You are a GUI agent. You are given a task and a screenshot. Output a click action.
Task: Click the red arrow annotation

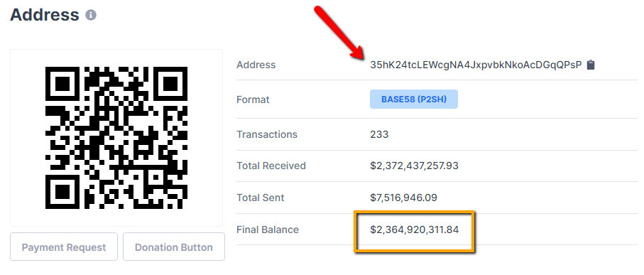pyautogui.click(x=339, y=33)
